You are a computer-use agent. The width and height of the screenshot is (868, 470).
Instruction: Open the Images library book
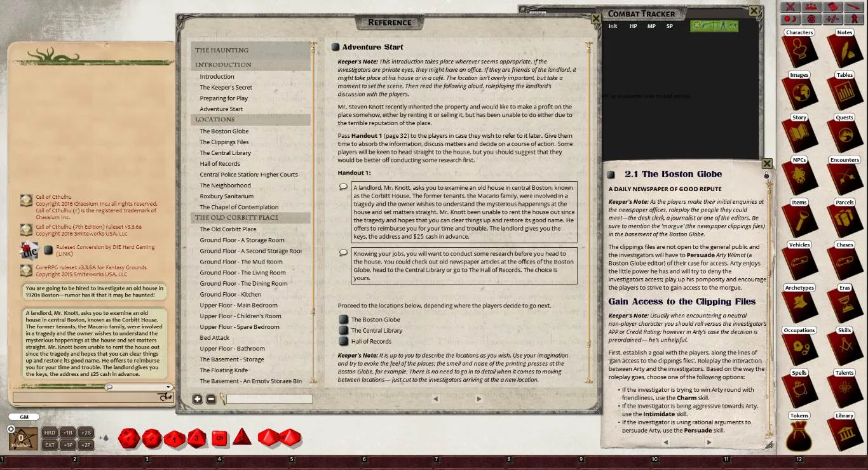tap(799, 91)
